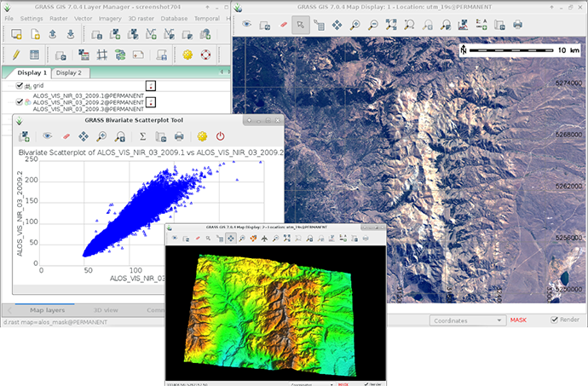
Task: Open the grid layer options button
Action: click(151, 86)
